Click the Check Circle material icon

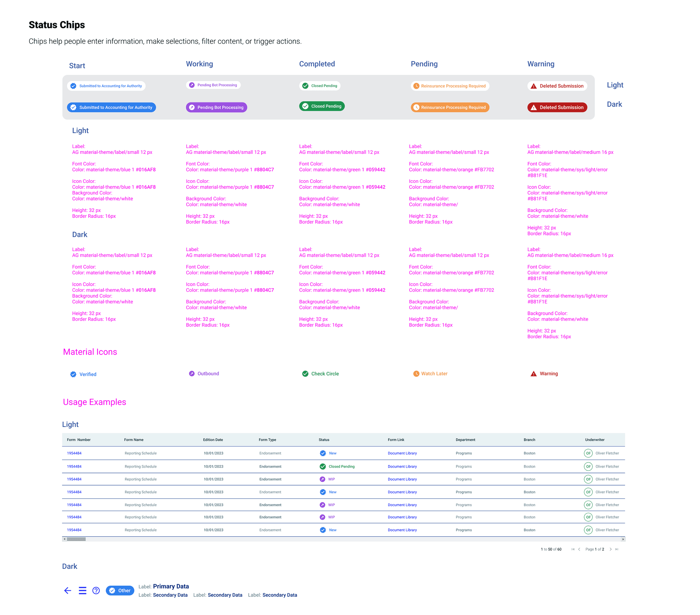click(305, 374)
